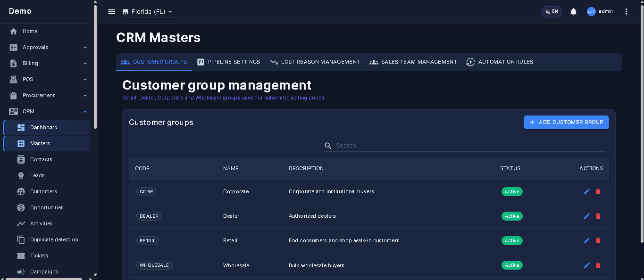The image size is (644, 280).
Task: Edit the Retail customer group
Action: pos(587,240)
